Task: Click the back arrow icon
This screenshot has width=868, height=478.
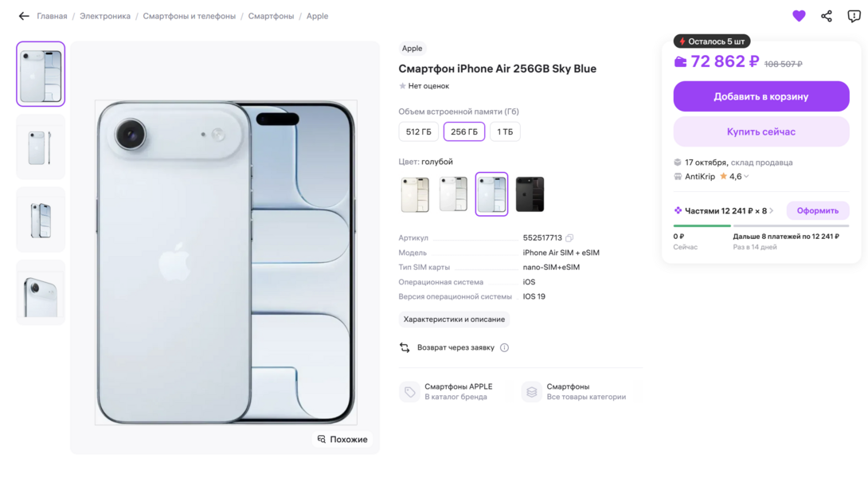Action: tap(24, 16)
